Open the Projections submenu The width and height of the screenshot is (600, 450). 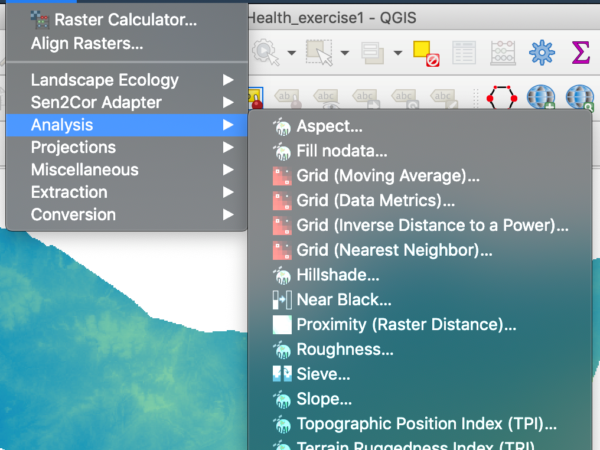127,147
